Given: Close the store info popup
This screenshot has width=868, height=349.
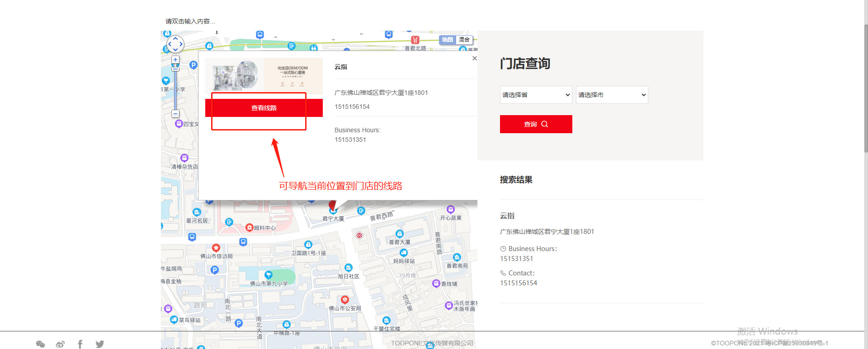Looking at the screenshot, I should 474,58.
